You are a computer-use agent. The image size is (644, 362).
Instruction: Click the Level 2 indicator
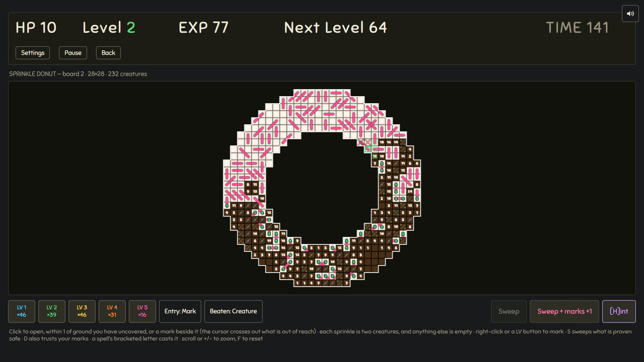[x=109, y=27]
